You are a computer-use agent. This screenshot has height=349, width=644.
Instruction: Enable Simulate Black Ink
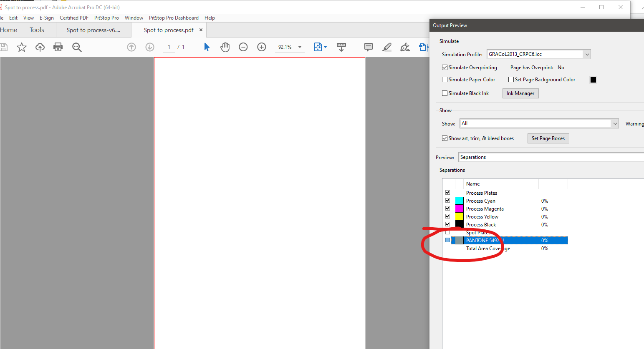click(445, 93)
